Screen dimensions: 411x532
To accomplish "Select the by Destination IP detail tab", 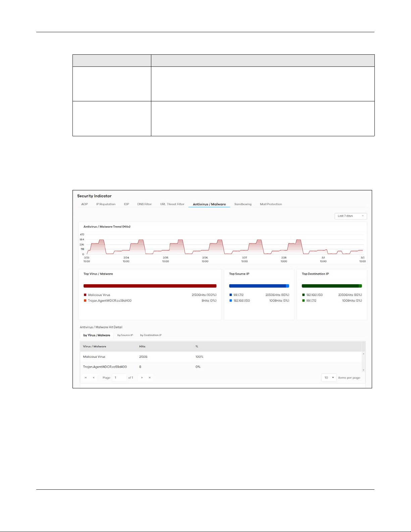I will click(151, 335).
